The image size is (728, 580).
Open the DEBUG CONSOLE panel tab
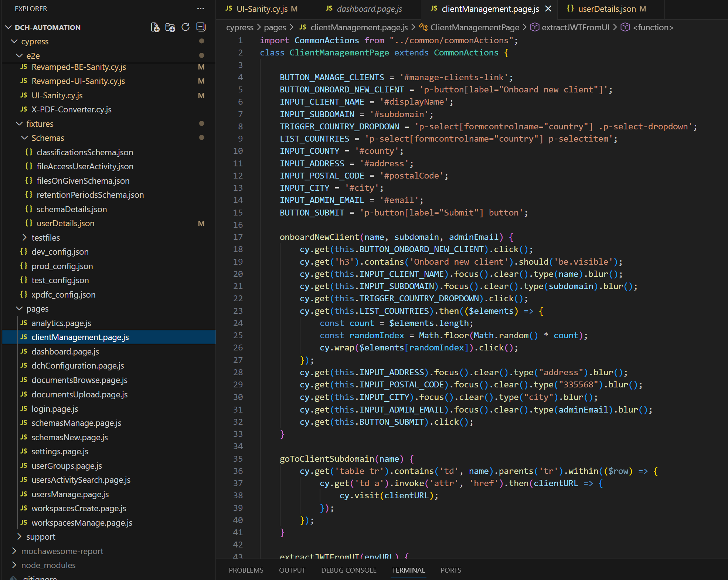(x=349, y=570)
